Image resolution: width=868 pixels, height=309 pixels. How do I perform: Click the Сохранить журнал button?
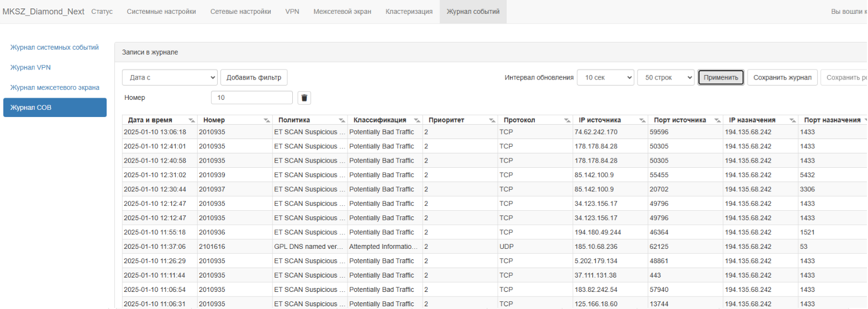click(x=782, y=77)
